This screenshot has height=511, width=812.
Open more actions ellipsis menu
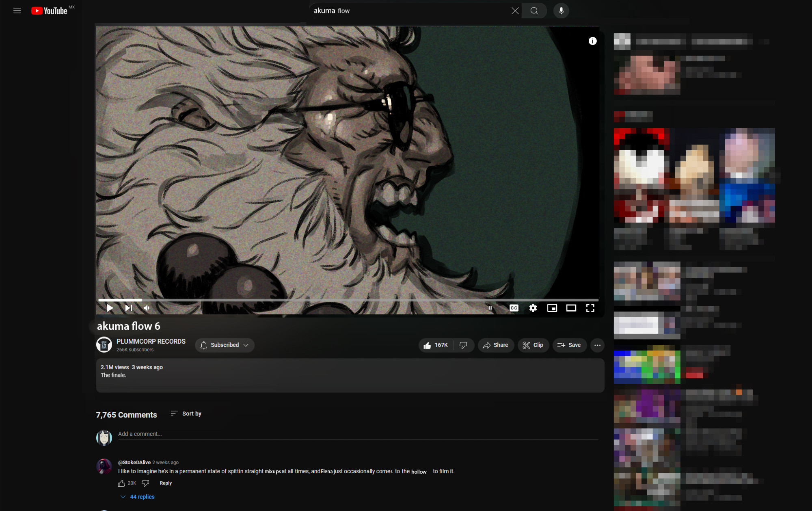click(x=597, y=345)
